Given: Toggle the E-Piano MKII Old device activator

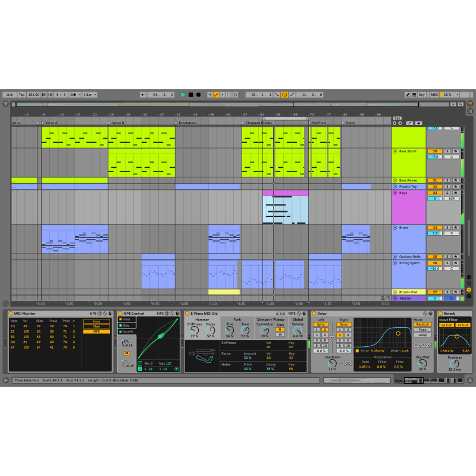Looking at the screenshot, I should coord(187,313).
